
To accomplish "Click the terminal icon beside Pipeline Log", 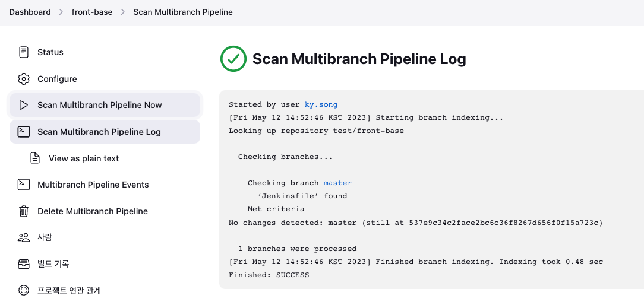I will pos(24,132).
